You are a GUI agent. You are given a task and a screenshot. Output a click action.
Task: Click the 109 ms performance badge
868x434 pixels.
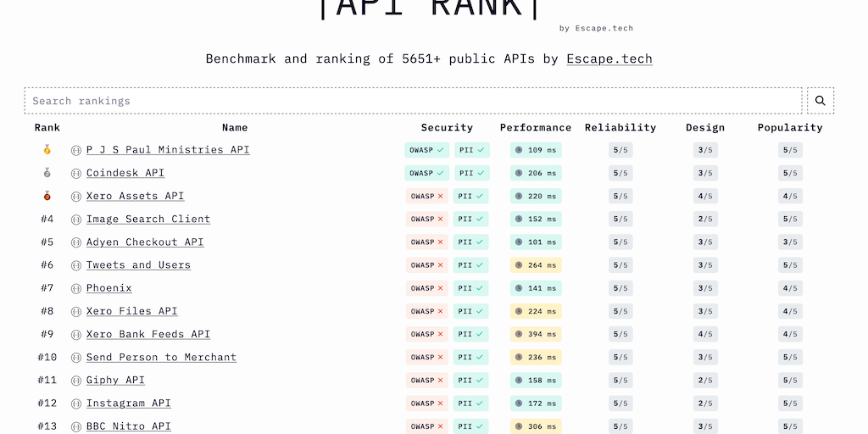pyautogui.click(x=536, y=150)
